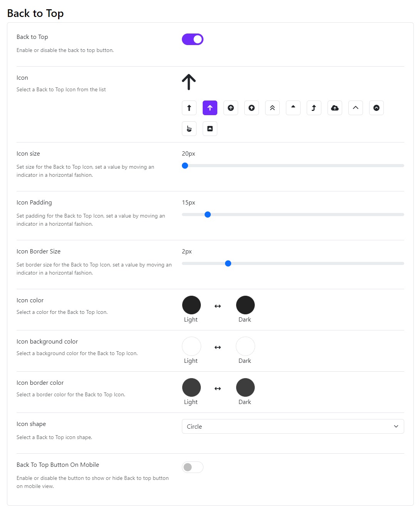The height and width of the screenshot is (513, 420).
Task: Open the Light icon border color swatch
Action: 192,387
